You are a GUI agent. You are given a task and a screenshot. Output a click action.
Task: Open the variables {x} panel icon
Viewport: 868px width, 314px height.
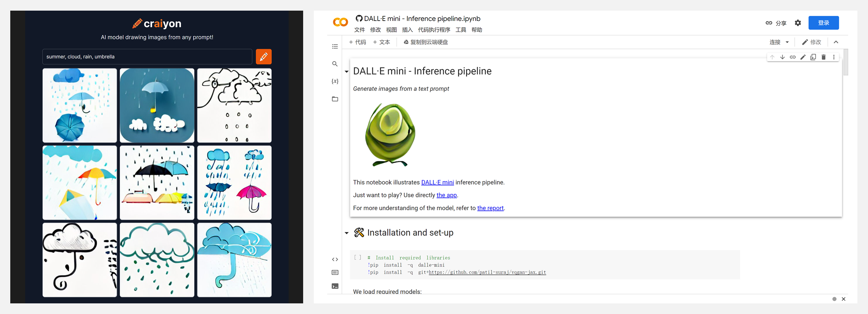tap(335, 81)
